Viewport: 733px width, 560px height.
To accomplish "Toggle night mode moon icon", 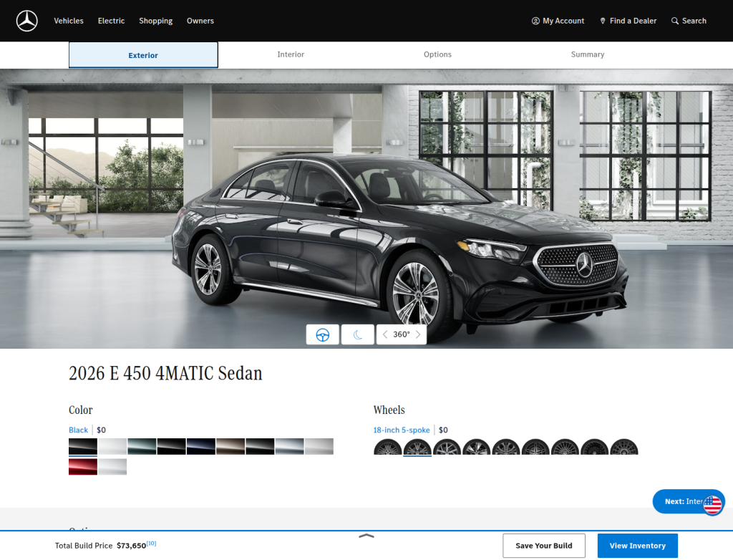I will coord(358,334).
